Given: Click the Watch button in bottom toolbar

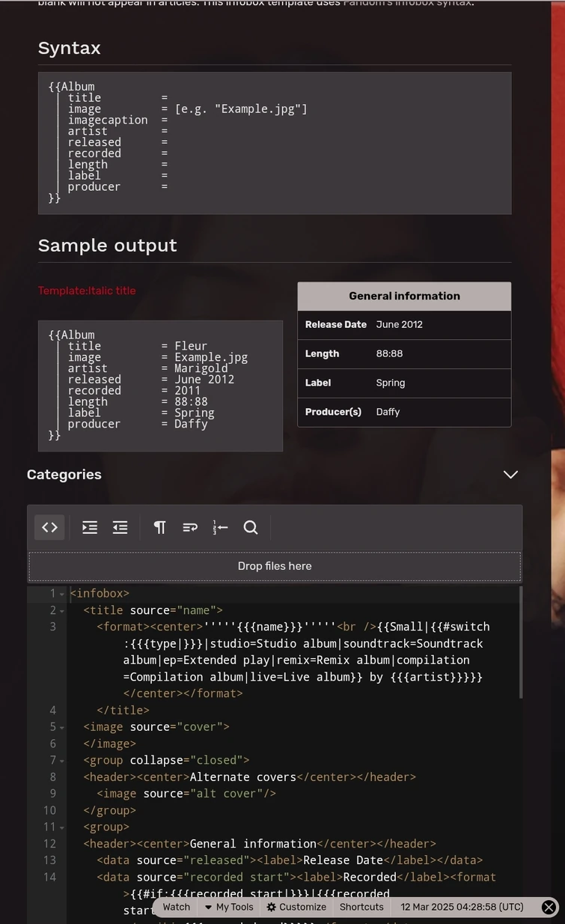Looking at the screenshot, I should point(176,907).
